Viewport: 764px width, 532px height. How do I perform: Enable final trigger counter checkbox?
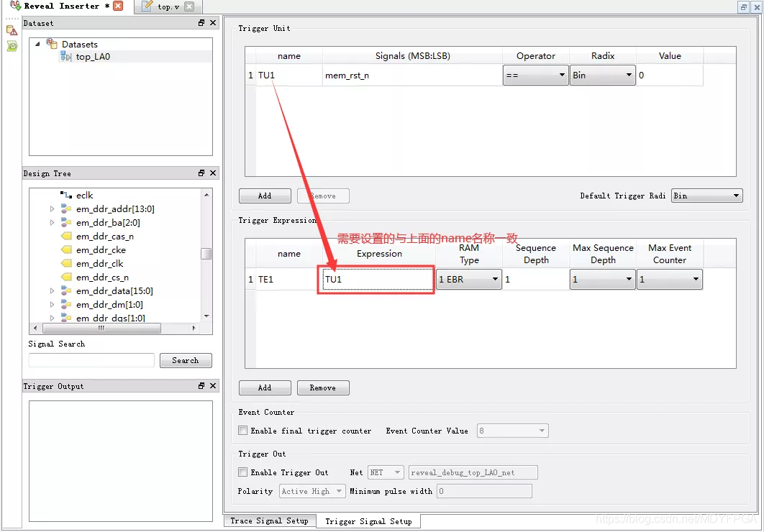click(x=242, y=430)
